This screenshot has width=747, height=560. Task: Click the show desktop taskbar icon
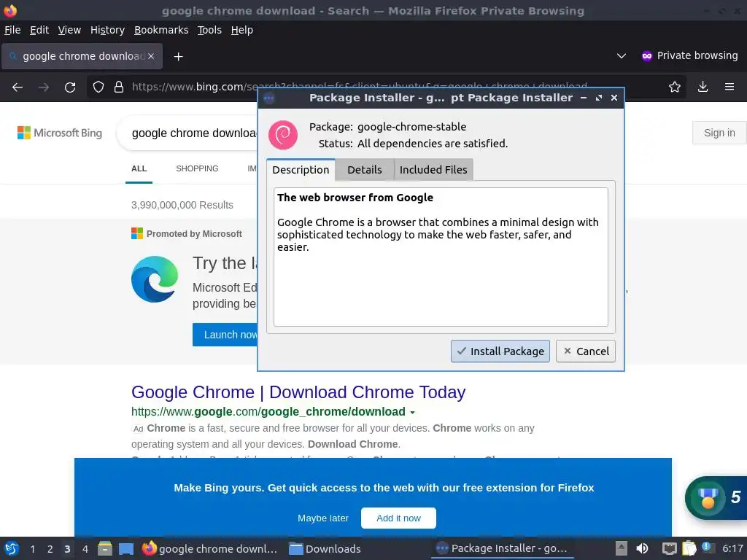pos(125,548)
